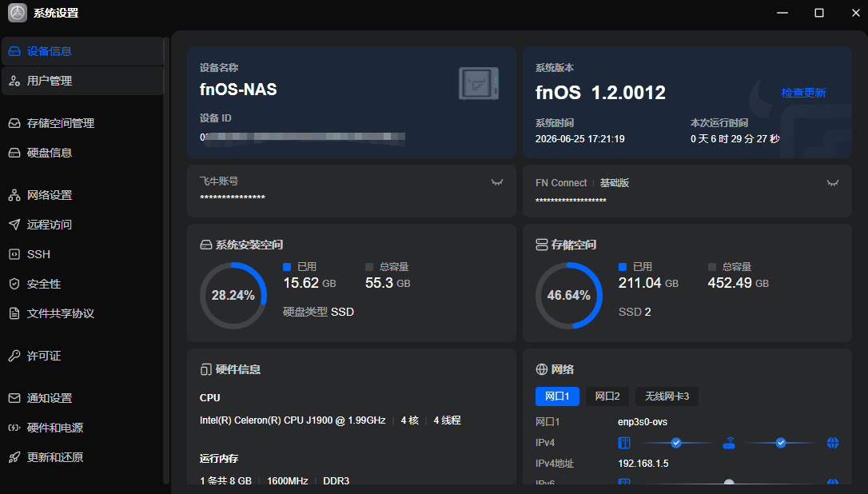
Task: Click the 远程访问 paper plane icon
Action: coord(14,225)
